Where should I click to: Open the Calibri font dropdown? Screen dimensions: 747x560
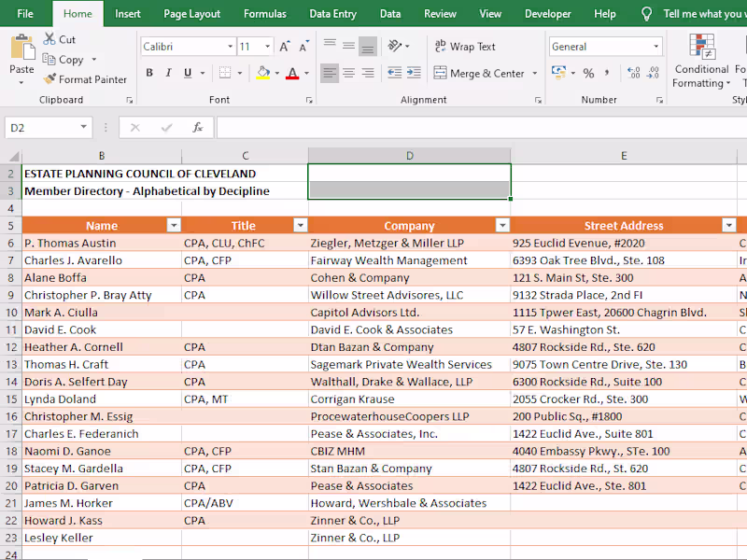pyautogui.click(x=228, y=46)
